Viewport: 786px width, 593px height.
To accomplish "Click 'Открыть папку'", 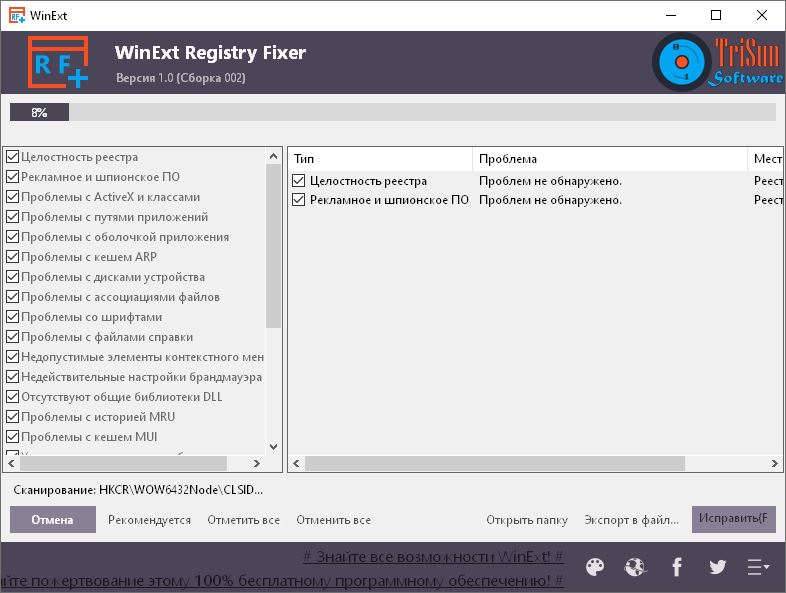I will point(527,520).
